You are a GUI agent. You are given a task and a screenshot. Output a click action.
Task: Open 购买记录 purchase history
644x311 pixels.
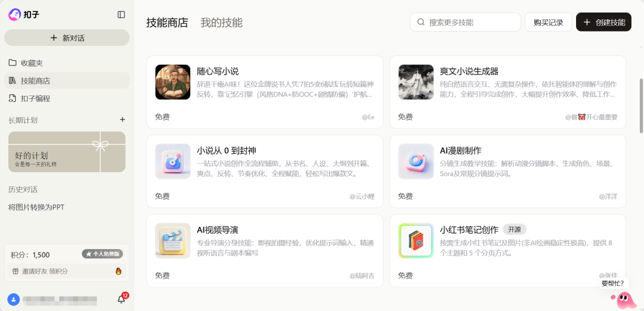[x=548, y=22]
